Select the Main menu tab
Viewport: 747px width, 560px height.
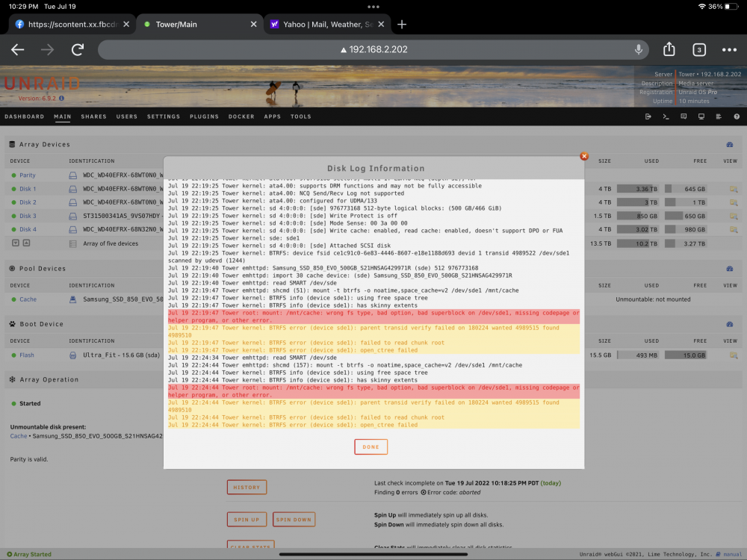tap(63, 116)
